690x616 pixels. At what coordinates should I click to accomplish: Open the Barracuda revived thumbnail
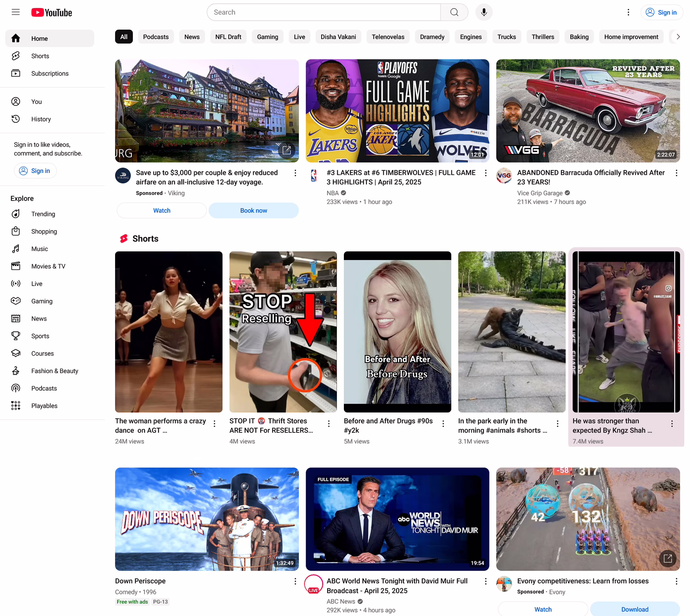(x=588, y=111)
